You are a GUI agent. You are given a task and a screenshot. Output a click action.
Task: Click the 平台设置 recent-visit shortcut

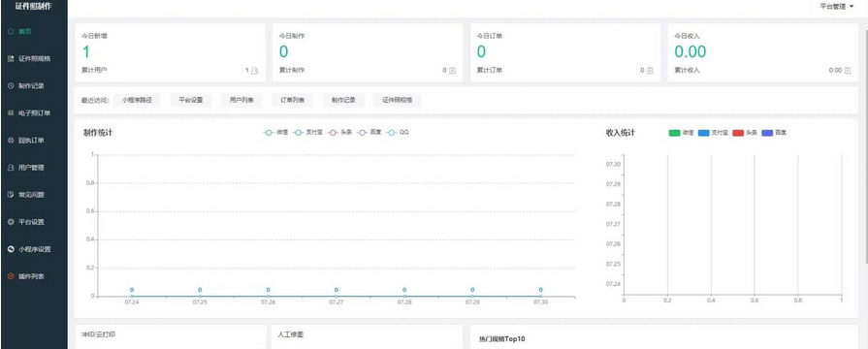pyautogui.click(x=190, y=101)
